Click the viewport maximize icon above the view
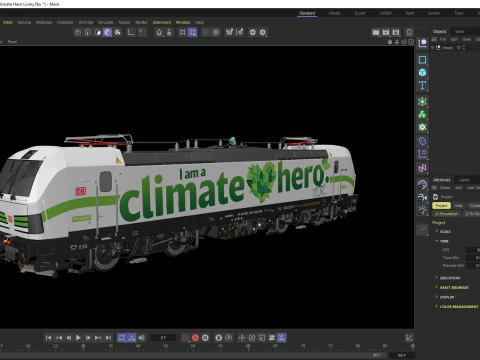Viewport: 480px width, 360px height. [411, 42]
